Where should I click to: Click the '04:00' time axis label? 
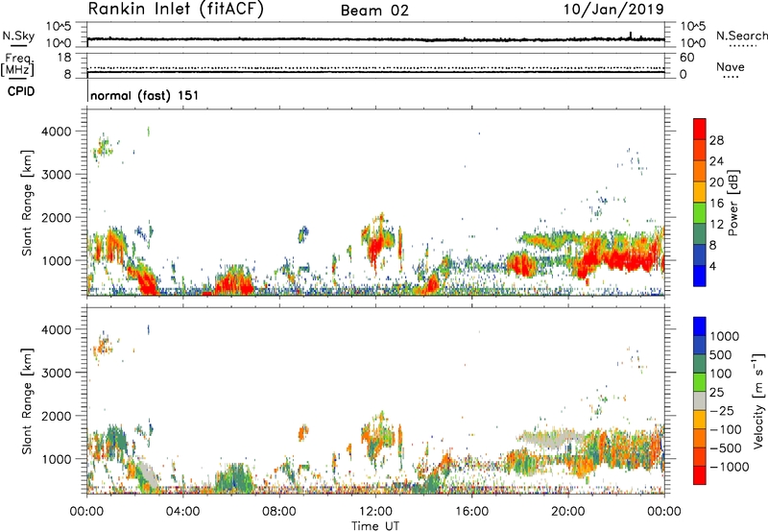pos(183,512)
